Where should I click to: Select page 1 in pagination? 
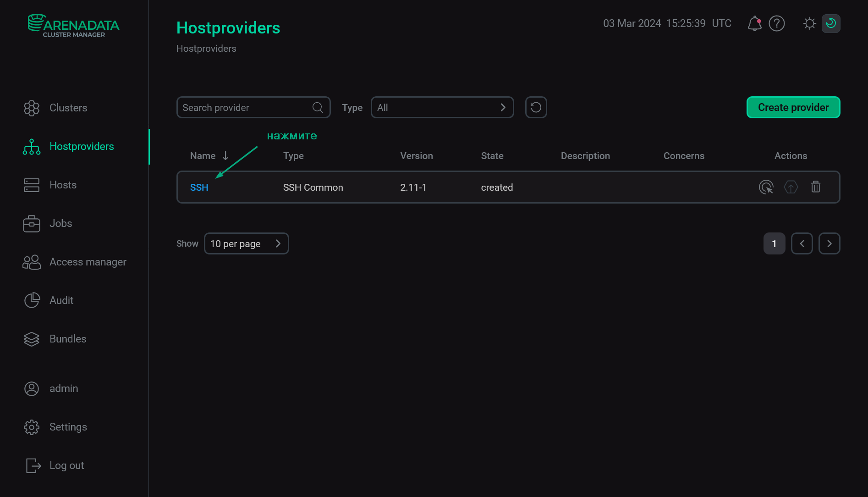774,243
